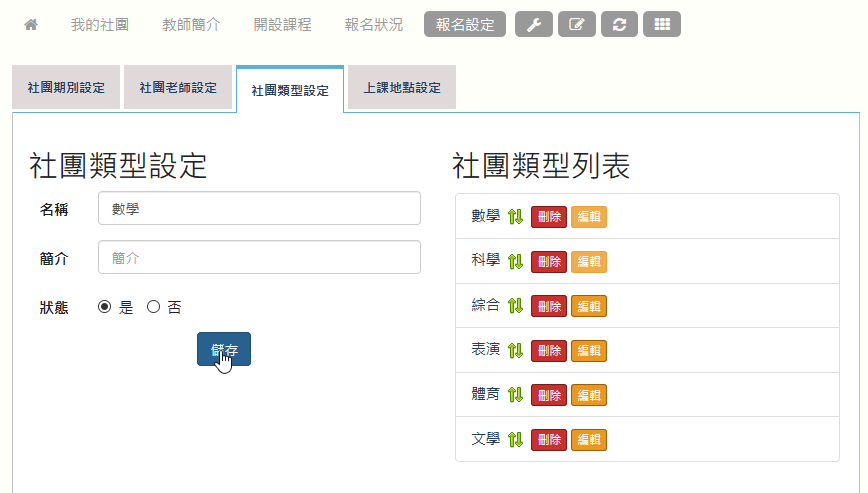Open the 報名狀況 navigation link

click(x=373, y=25)
